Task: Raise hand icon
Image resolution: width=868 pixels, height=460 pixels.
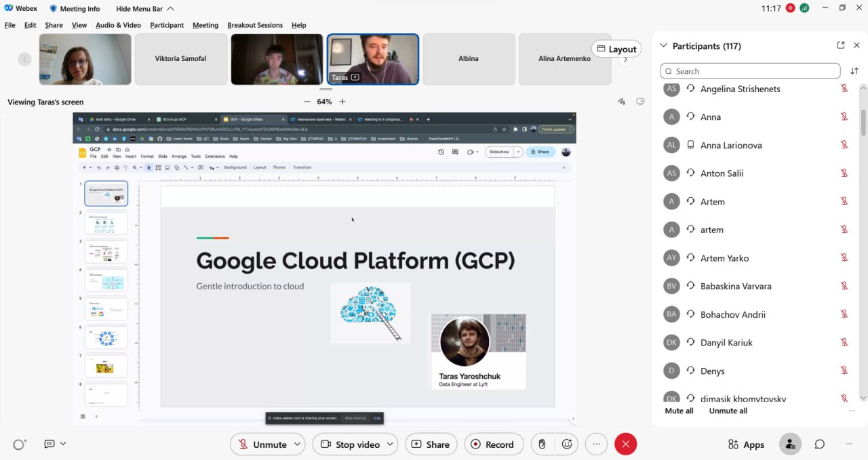Action: pyautogui.click(x=542, y=444)
